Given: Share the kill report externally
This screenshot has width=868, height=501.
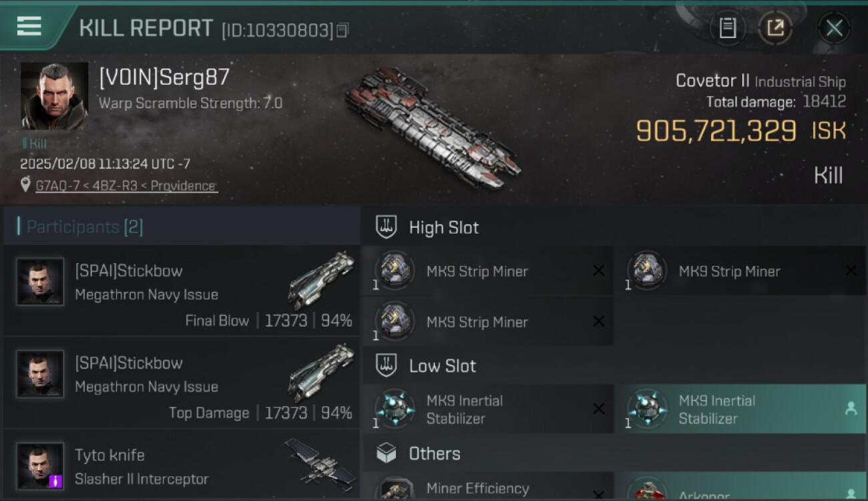Looking at the screenshot, I should tap(775, 28).
